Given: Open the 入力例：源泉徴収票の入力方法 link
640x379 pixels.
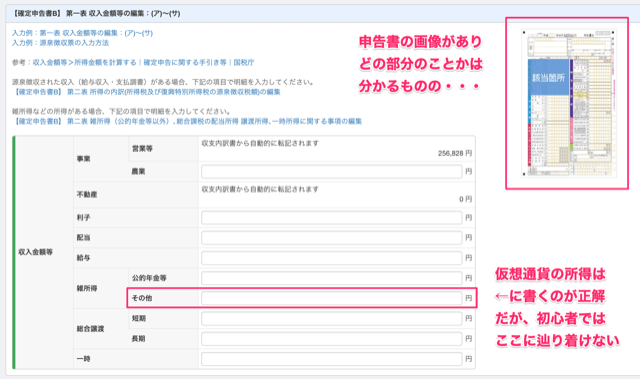Looking at the screenshot, I should [60, 43].
